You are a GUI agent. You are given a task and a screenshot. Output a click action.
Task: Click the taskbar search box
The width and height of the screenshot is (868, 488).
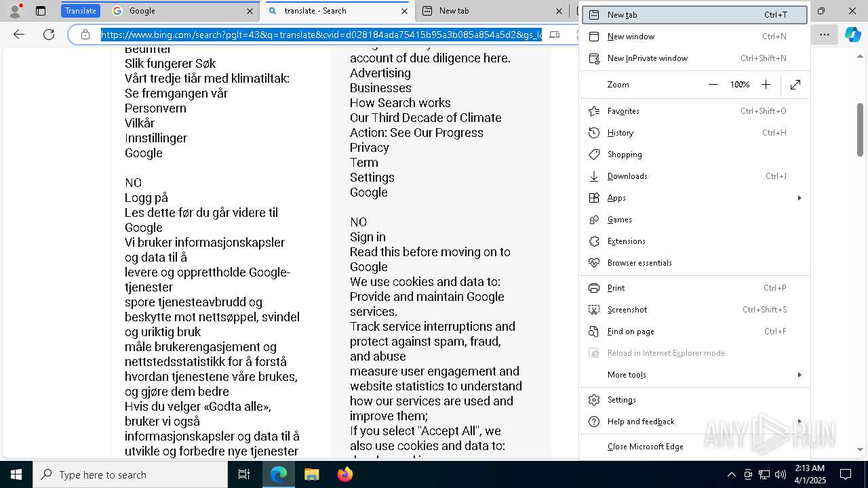tap(130, 474)
